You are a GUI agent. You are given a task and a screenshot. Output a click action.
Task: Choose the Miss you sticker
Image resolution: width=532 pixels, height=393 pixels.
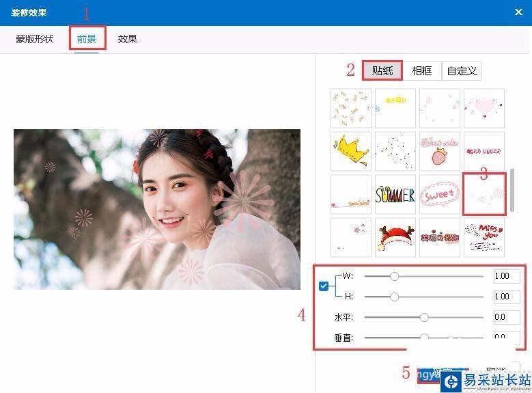pyautogui.click(x=484, y=237)
